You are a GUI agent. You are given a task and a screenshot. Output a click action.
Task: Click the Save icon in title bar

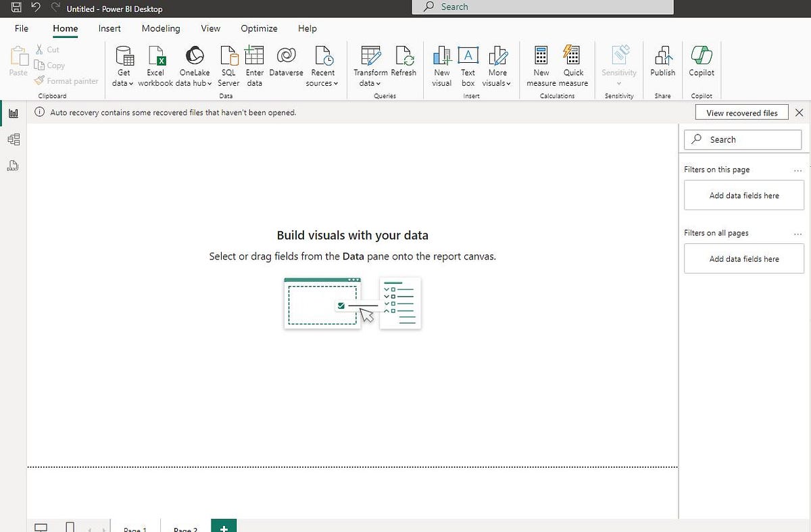point(16,8)
